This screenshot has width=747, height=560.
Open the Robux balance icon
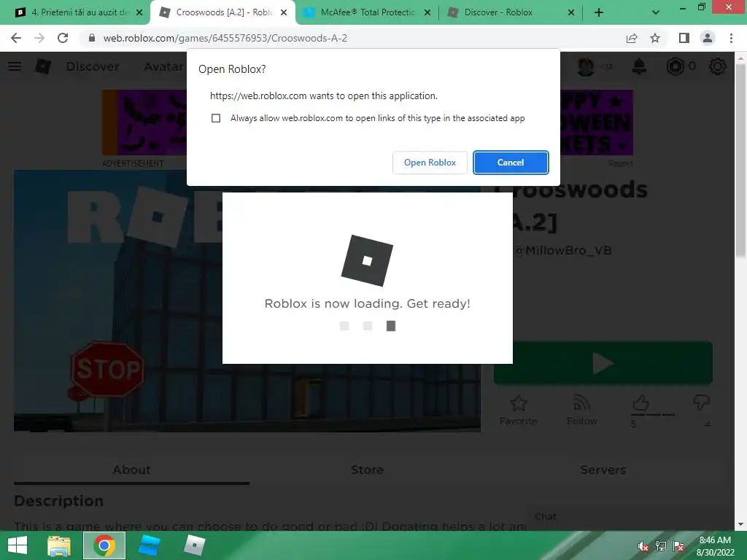coord(675,66)
